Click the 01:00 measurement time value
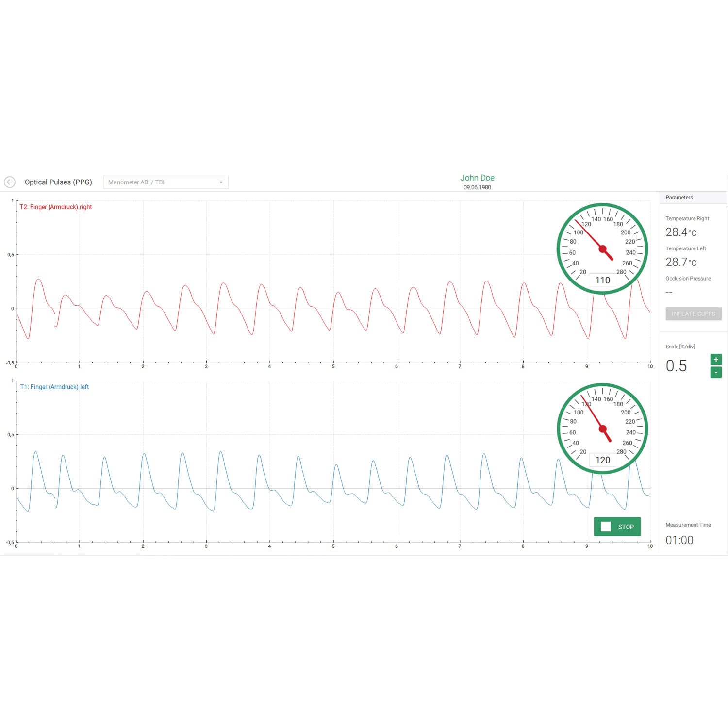The height and width of the screenshot is (728, 728). pos(679,540)
